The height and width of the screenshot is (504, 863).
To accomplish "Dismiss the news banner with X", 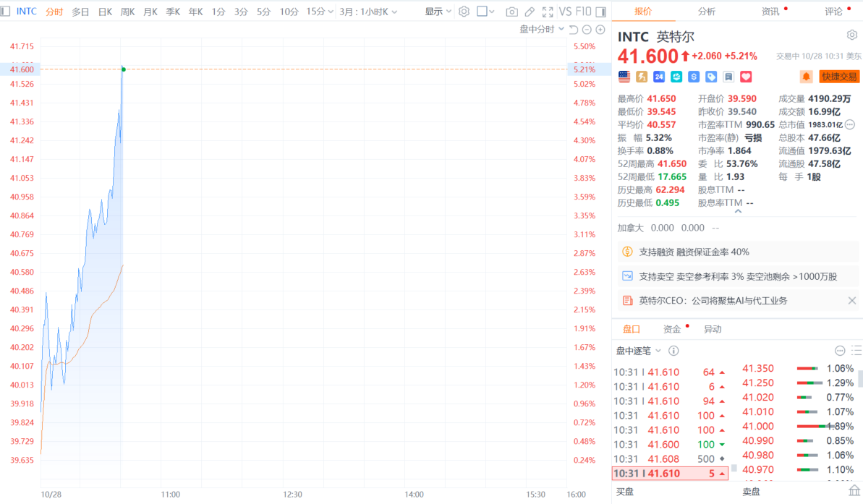I will [851, 301].
